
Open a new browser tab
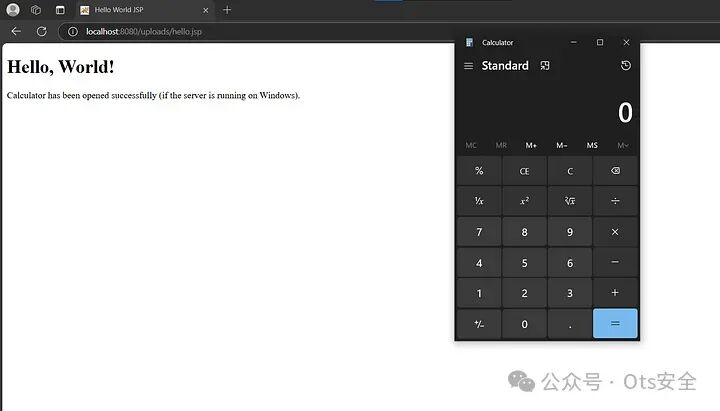pos(227,10)
